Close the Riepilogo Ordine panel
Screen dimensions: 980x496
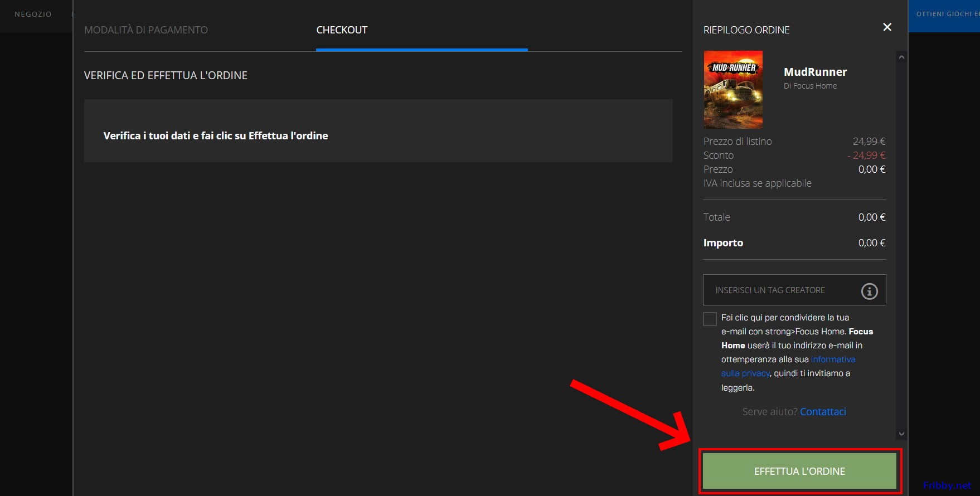click(887, 27)
